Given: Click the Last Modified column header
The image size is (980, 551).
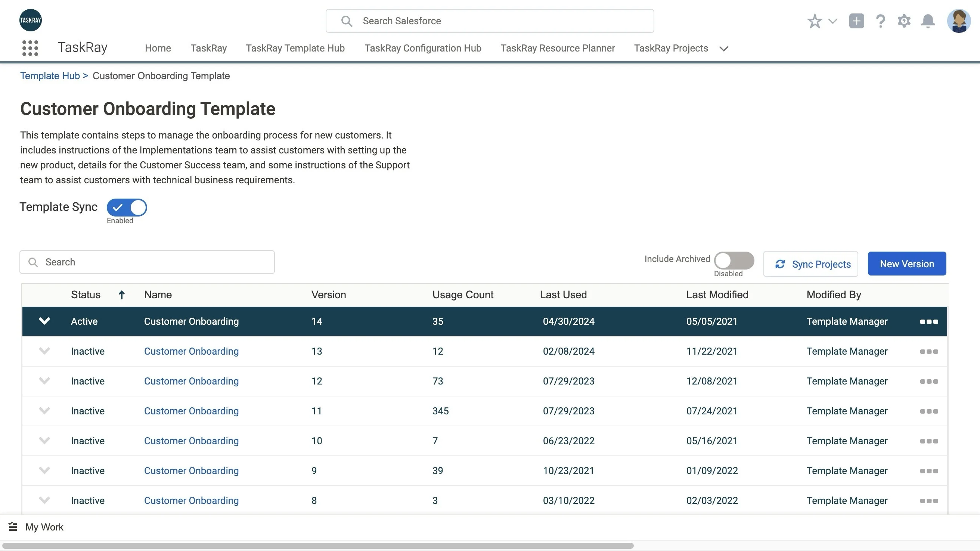Looking at the screenshot, I should 717,295.
